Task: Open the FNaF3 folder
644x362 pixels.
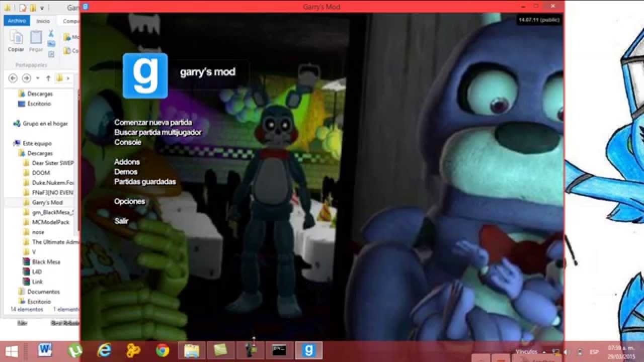Action: [49, 193]
